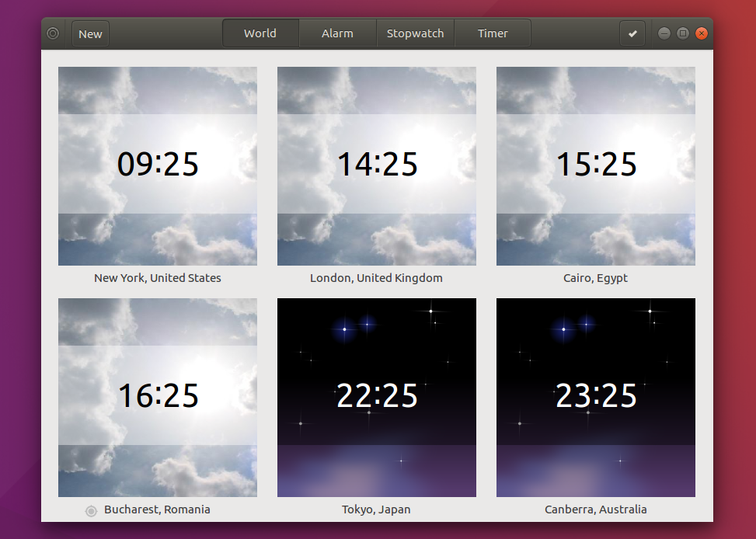The height and width of the screenshot is (539, 756).
Task: Open the Canberra night-sky clock tile
Action: click(595, 398)
